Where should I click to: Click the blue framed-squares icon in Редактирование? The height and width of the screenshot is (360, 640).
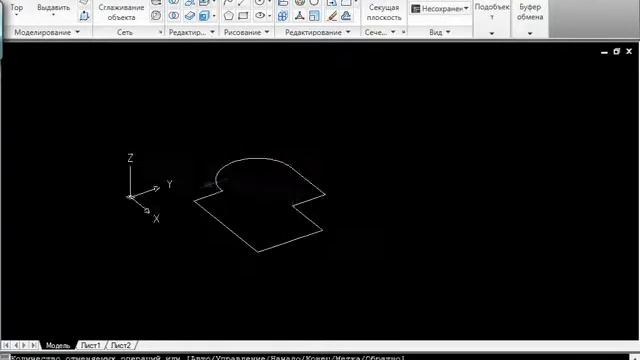(314, 16)
